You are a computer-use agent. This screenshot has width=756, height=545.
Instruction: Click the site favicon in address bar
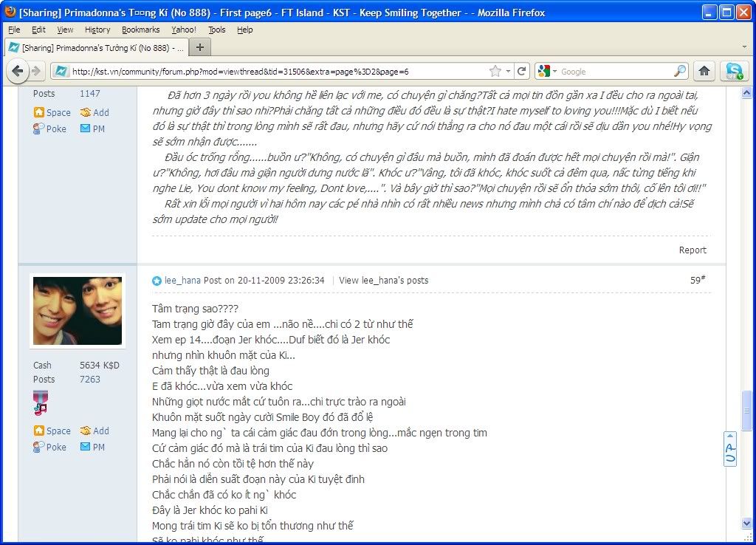coord(61,72)
